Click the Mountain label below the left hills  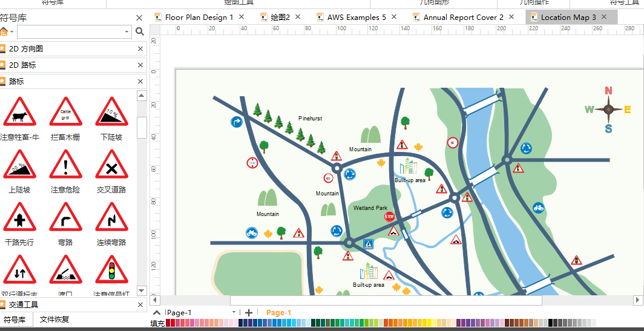268,214
